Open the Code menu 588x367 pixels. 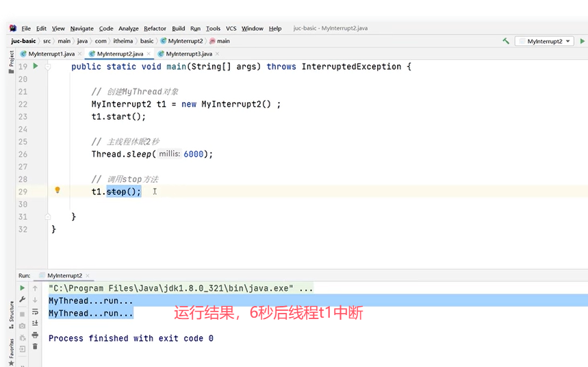106,29
